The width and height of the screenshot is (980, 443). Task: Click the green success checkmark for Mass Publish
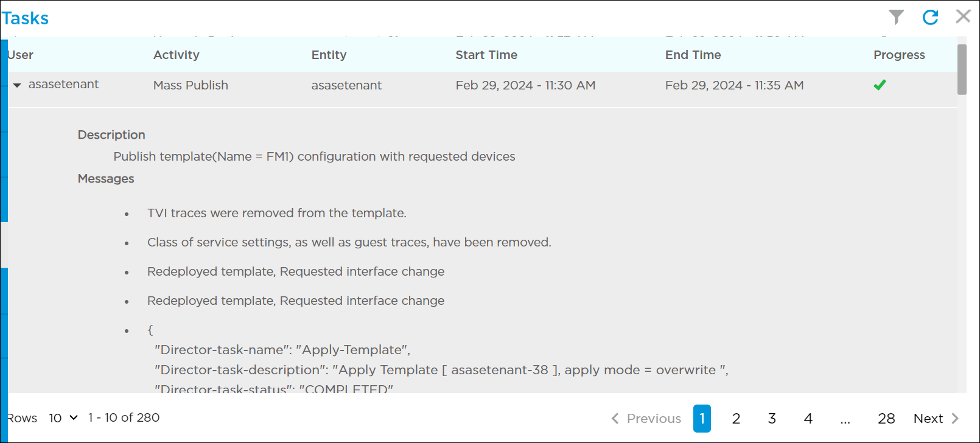[x=880, y=85]
